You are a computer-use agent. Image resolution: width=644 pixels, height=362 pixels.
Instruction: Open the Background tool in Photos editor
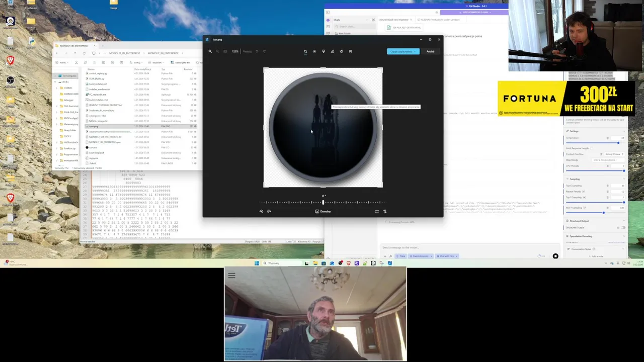351,51
